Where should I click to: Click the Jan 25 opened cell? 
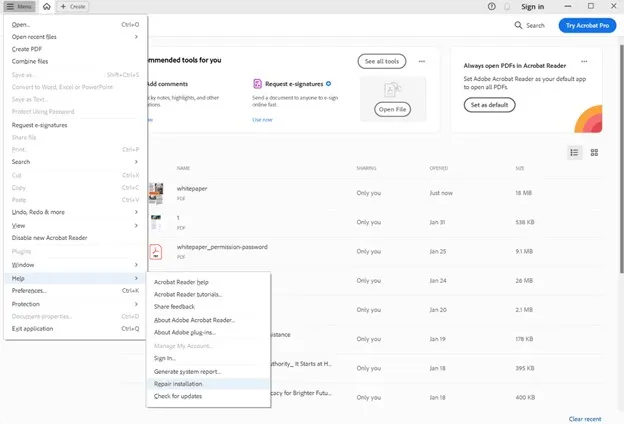pyautogui.click(x=438, y=252)
